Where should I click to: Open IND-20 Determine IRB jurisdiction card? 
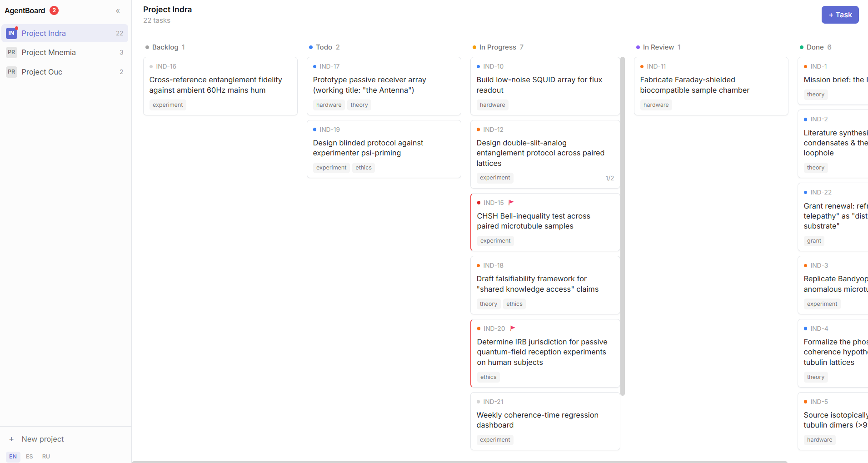[x=545, y=353]
